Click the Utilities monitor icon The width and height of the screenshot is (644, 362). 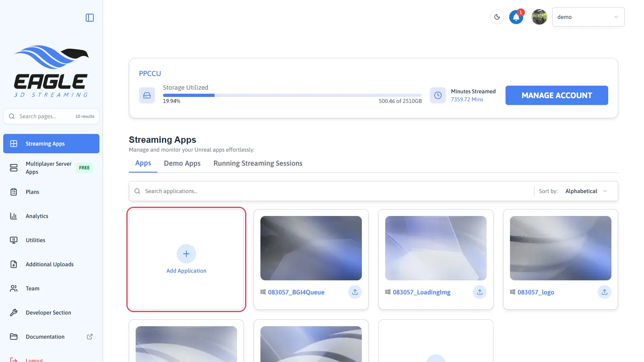14,240
